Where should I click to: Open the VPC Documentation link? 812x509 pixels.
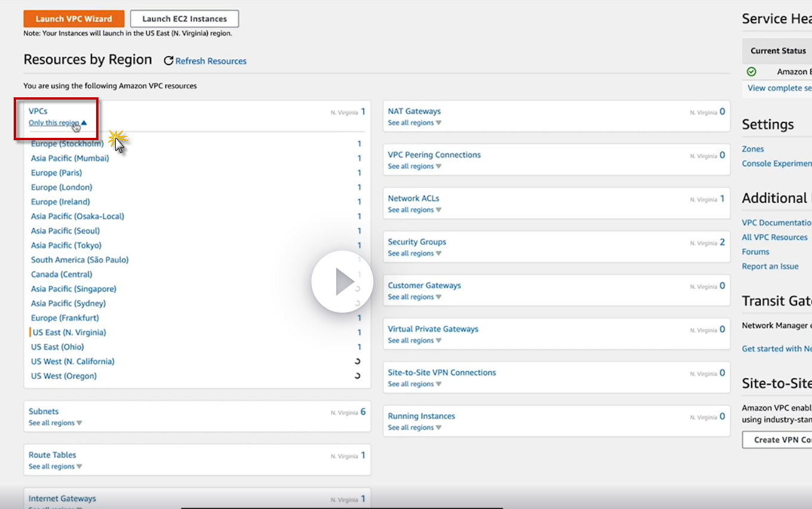(776, 223)
